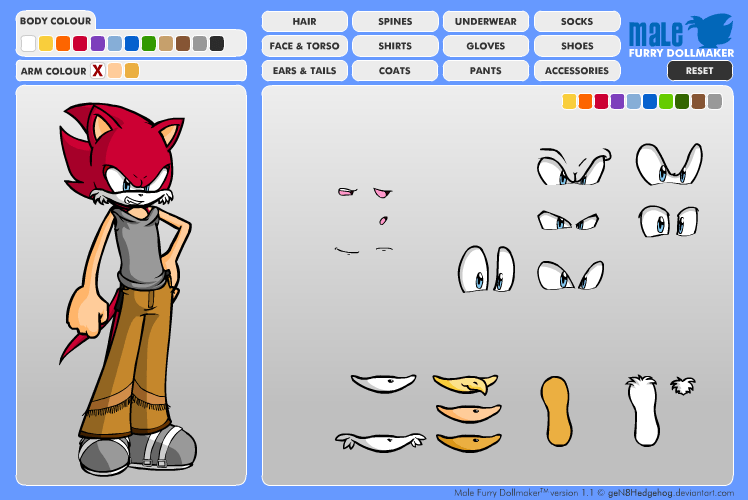The width and height of the screenshot is (748, 500).
Task: Set body colour to purple
Action: (98, 43)
